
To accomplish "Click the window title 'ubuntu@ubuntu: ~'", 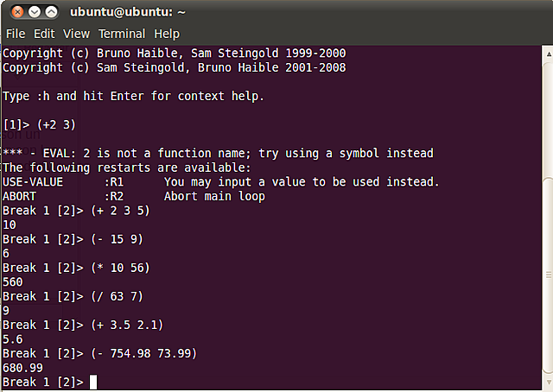I will click(128, 12).
